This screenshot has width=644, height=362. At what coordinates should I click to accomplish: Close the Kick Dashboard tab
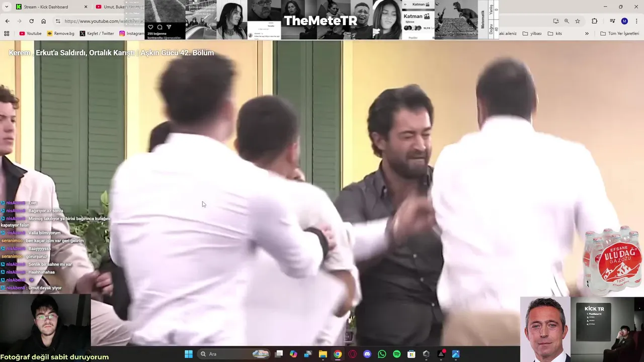[x=86, y=7]
